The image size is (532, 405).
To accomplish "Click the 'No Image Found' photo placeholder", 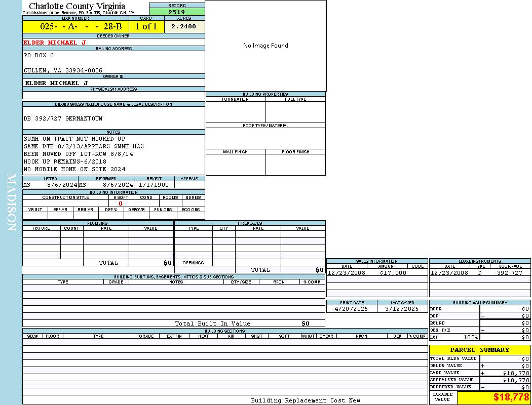I will coord(265,46).
